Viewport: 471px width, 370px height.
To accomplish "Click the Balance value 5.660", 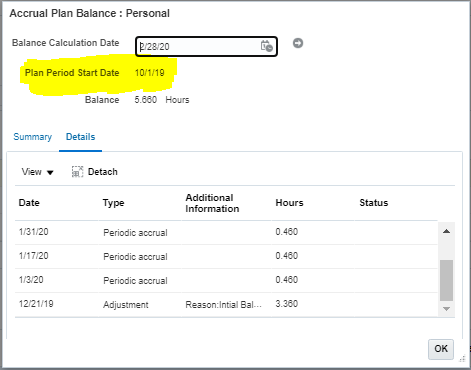I will [x=146, y=100].
